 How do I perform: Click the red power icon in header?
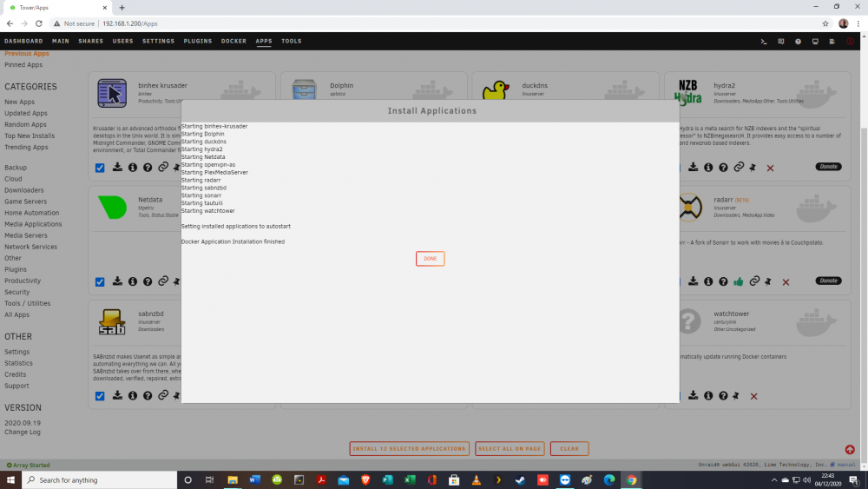coord(851,42)
